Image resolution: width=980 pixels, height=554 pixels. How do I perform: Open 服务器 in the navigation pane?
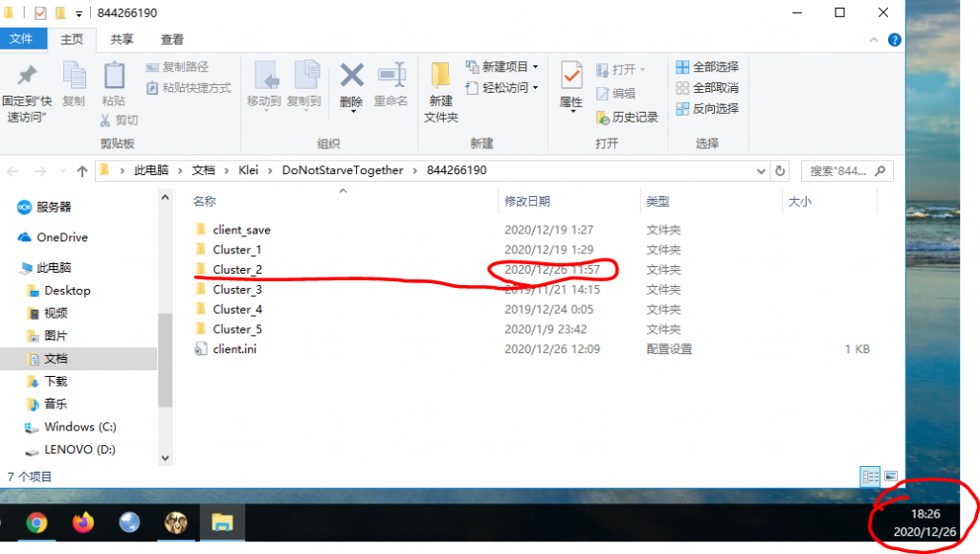pyautogui.click(x=44, y=208)
